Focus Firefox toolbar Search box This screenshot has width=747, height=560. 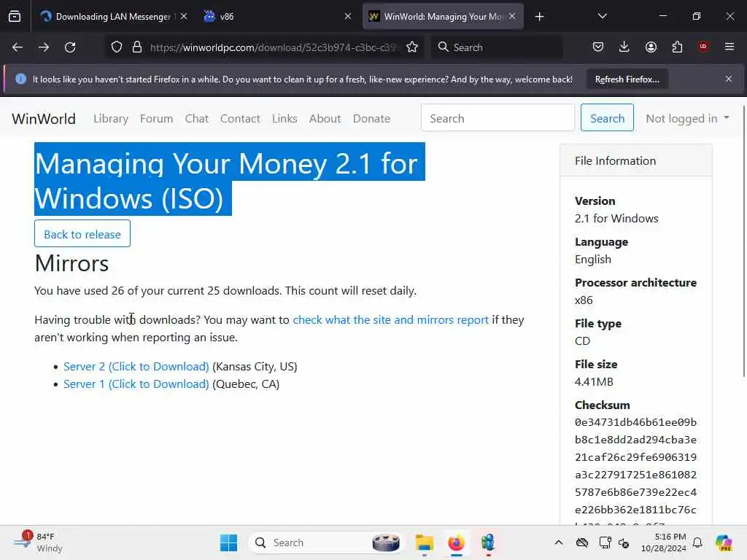point(498,47)
